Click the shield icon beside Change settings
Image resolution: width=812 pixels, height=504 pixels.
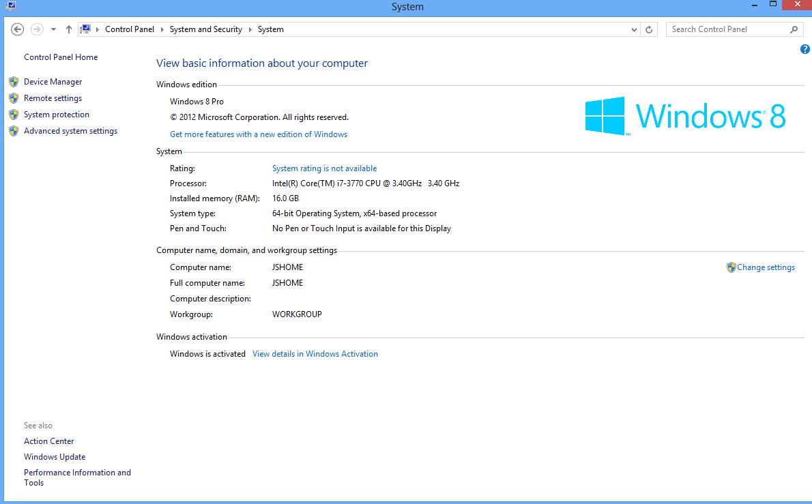coord(731,267)
